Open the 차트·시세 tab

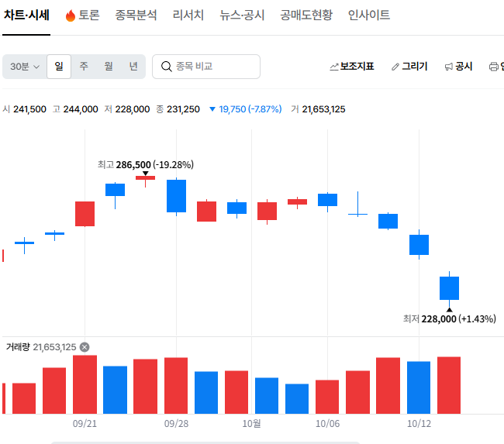[26, 15]
